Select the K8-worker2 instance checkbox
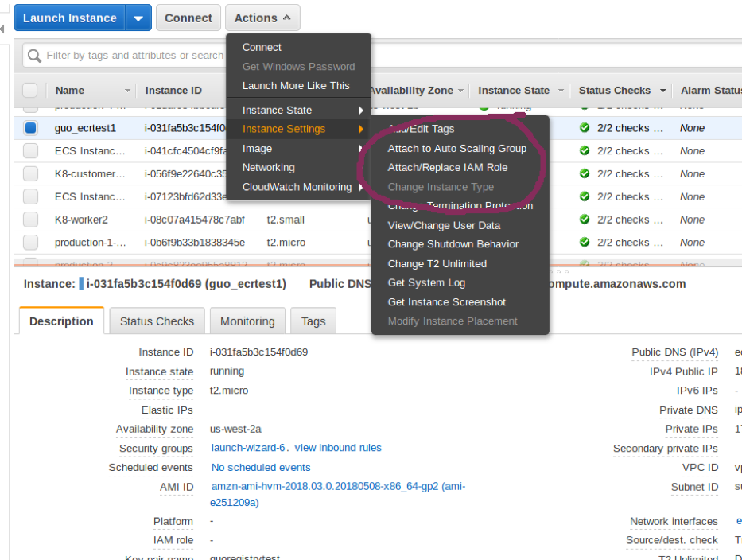The width and height of the screenshot is (742, 560). click(30, 220)
